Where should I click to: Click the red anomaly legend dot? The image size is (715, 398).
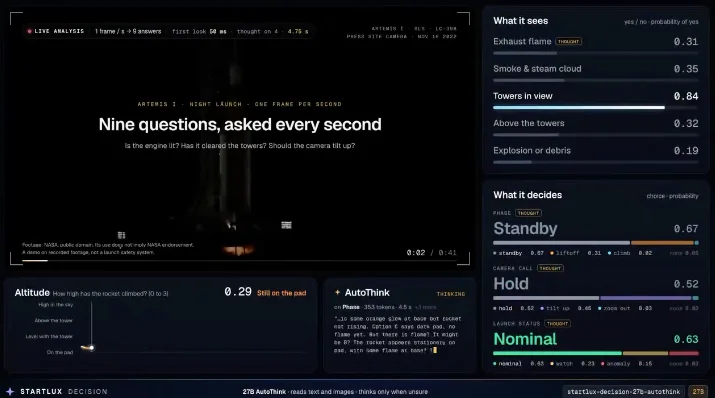tap(602, 364)
